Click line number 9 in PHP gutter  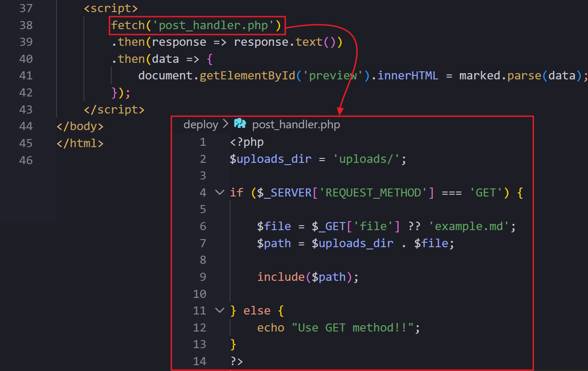coord(203,277)
